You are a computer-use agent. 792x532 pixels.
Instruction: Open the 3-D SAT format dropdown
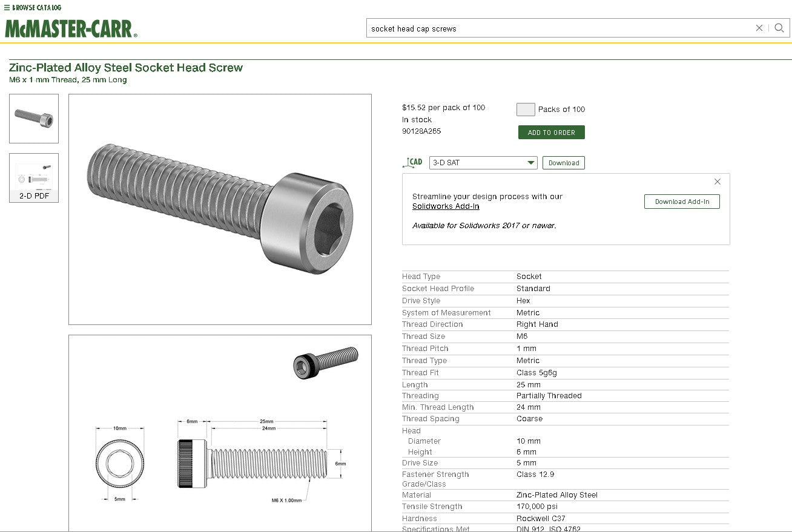click(483, 163)
